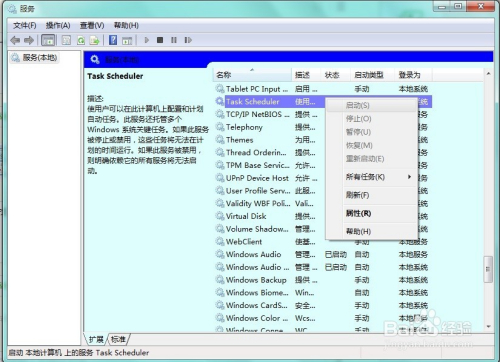
Task: Click the Back arrow toolbar icon
Action: click(x=15, y=40)
